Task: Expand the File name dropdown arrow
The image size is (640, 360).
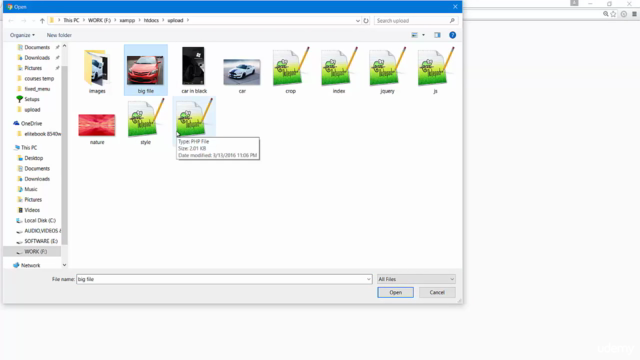Action: [369, 279]
